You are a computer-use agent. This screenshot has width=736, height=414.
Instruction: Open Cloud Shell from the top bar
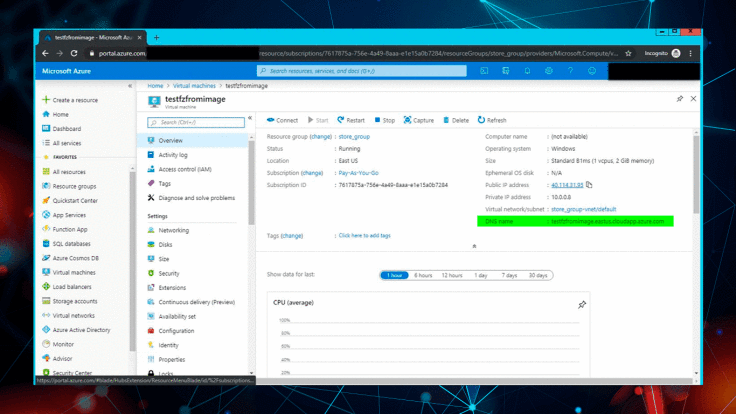484,71
